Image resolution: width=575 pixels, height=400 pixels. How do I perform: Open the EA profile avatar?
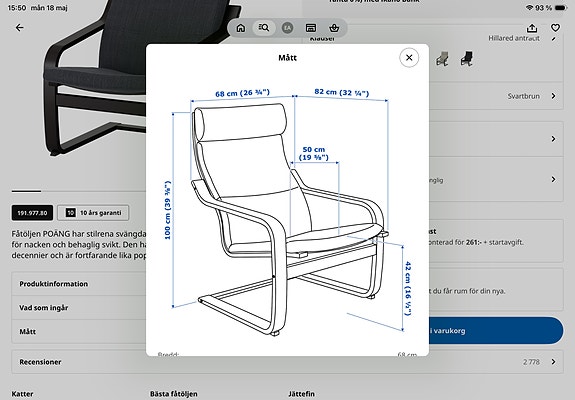point(288,28)
